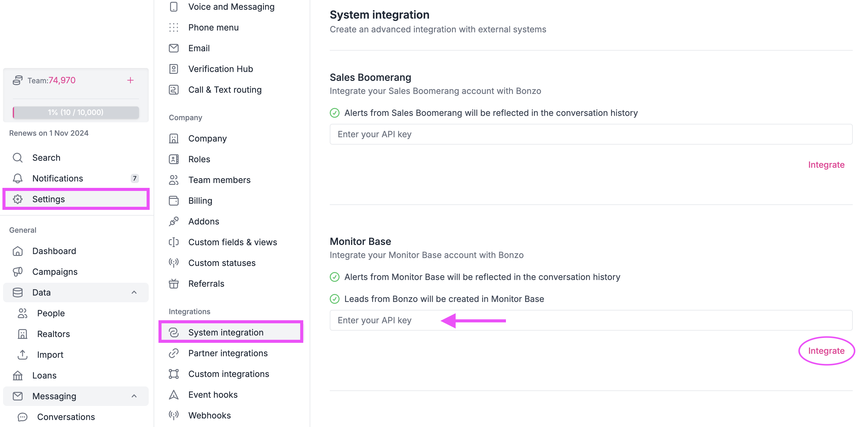This screenshot has width=868, height=427.
Task: Open the Email settings icon
Action: point(173,48)
